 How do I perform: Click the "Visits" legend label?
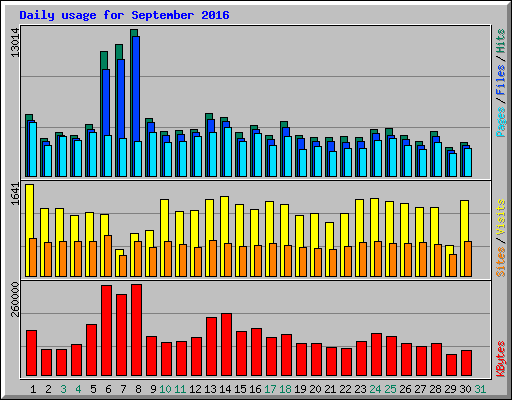tap(501, 217)
